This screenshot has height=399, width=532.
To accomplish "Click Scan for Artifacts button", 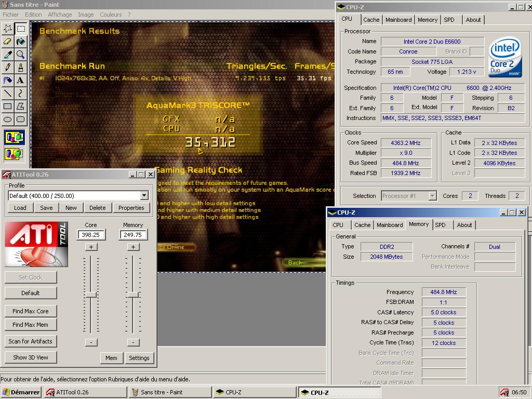I will tap(31, 341).
